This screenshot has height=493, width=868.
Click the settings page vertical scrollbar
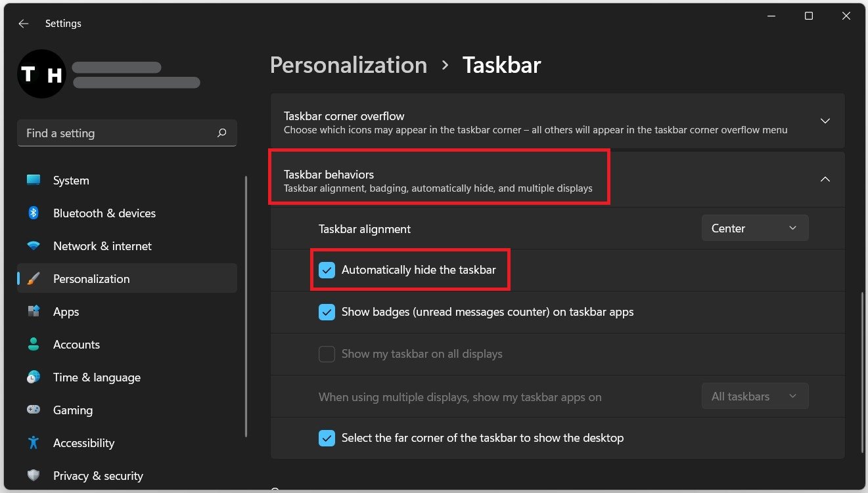click(x=863, y=372)
